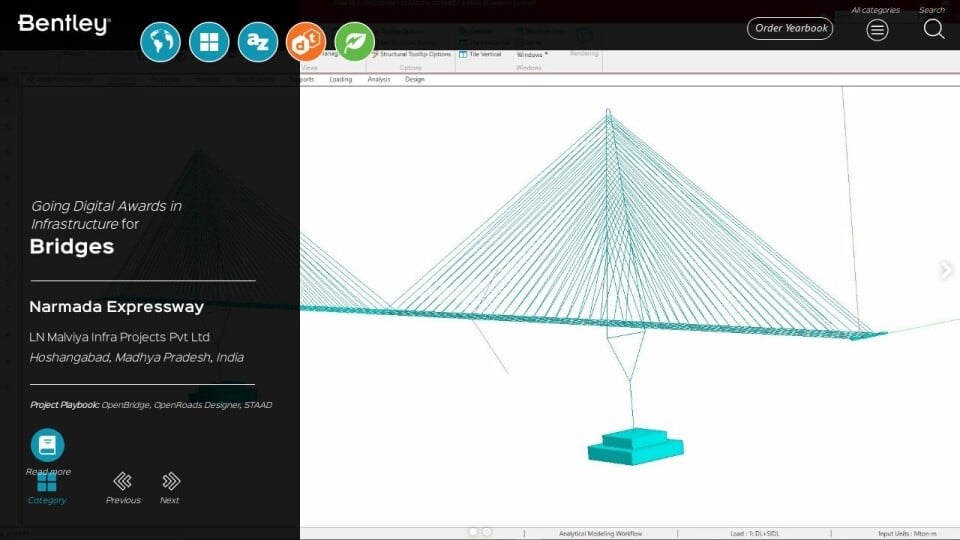Click the green leaf sustainability icon

coord(354,42)
